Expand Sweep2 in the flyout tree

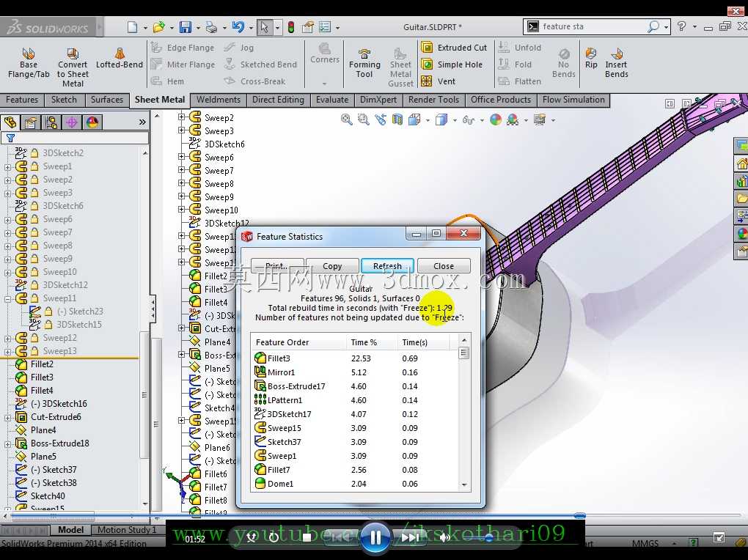click(181, 117)
